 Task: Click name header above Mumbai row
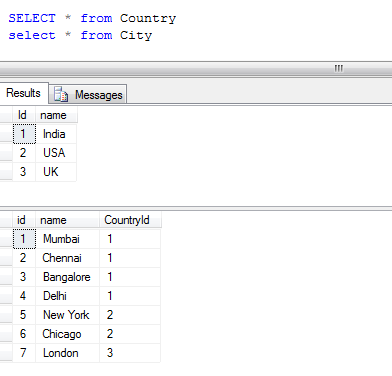(x=67, y=220)
